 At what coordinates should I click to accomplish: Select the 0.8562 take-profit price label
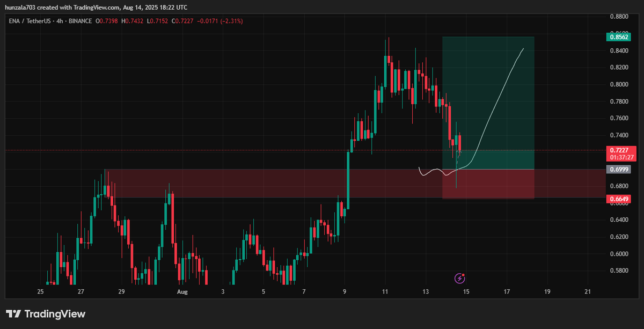click(x=618, y=37)
